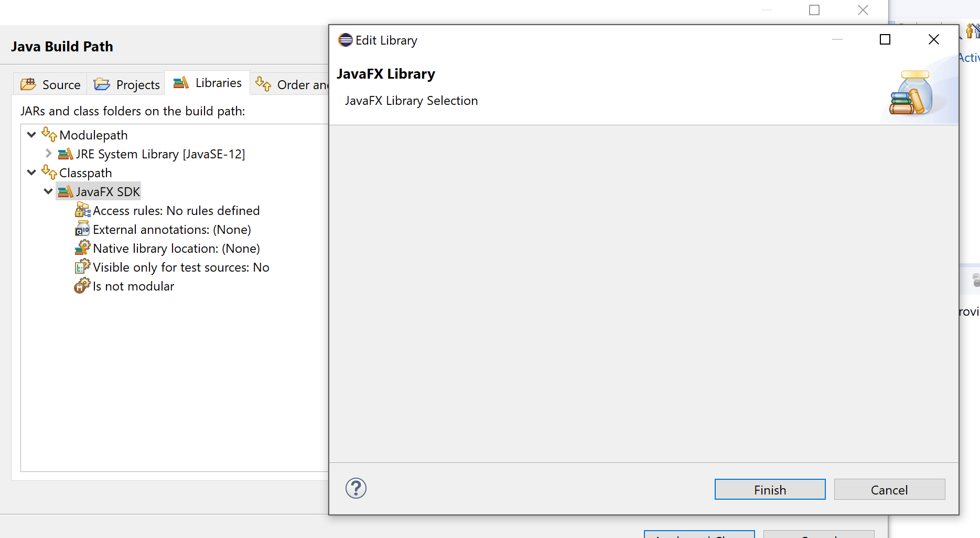Click the JavaFX Library heading
Image resolution: width=980 pixels, height=538 pixels.
(x=386, y=74)
